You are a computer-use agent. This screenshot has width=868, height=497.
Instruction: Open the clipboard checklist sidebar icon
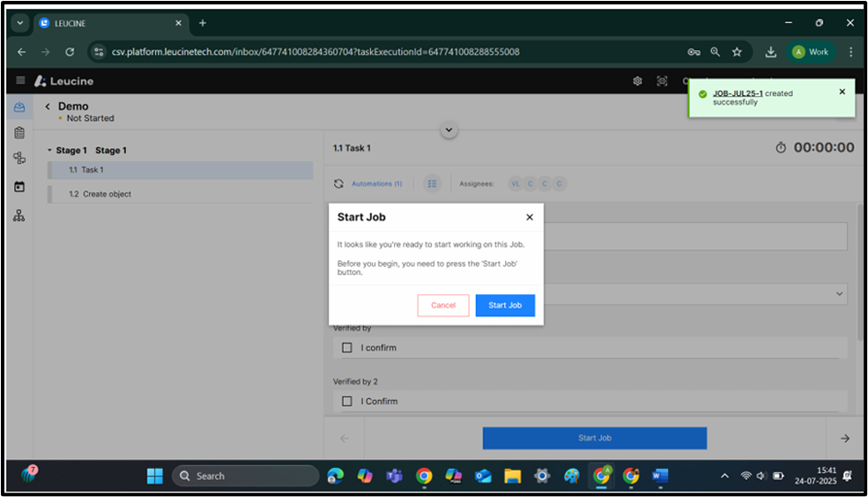coord(19,133)
